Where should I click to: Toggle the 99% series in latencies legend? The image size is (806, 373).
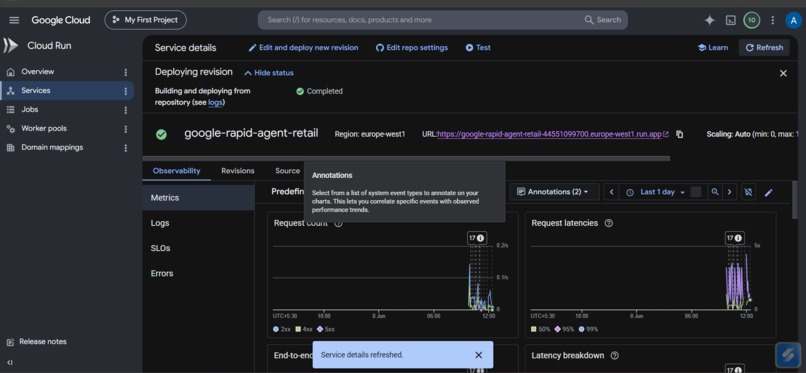click(x=588, y=329)
